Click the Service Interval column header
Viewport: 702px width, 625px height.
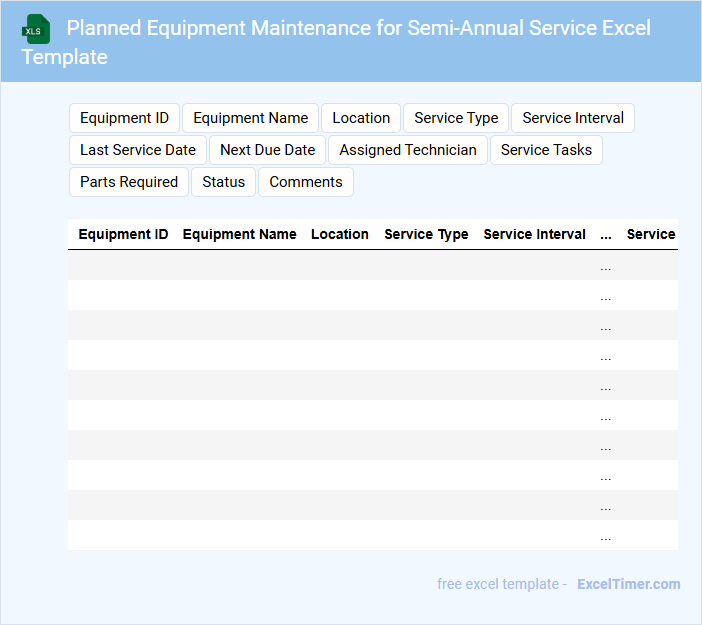(534, 234)
